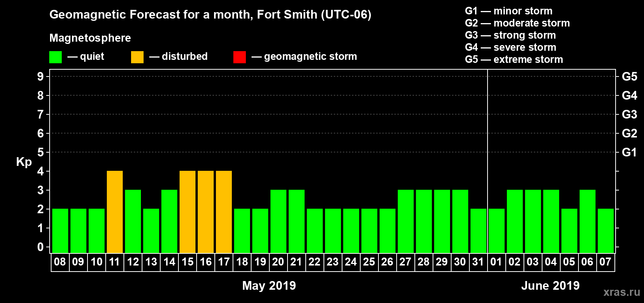Click the Kp axis value '9'
This screenshot has width=644, height=303.
(x=41, y=77)
